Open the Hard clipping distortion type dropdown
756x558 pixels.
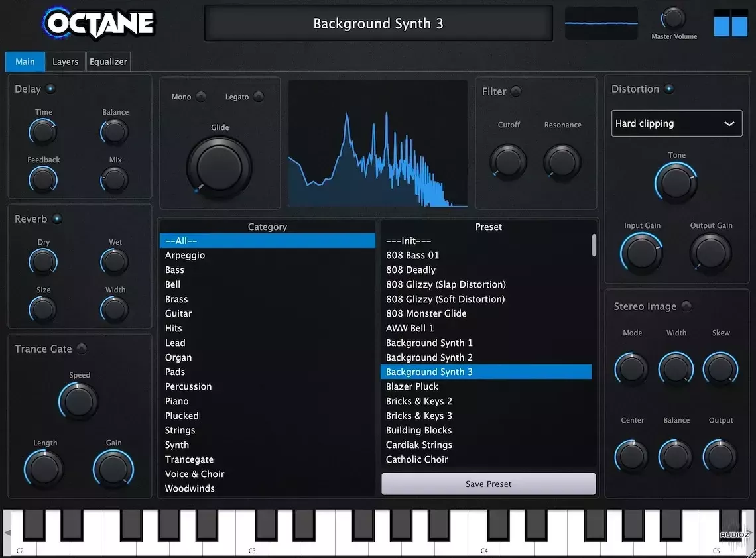point(676,123)
